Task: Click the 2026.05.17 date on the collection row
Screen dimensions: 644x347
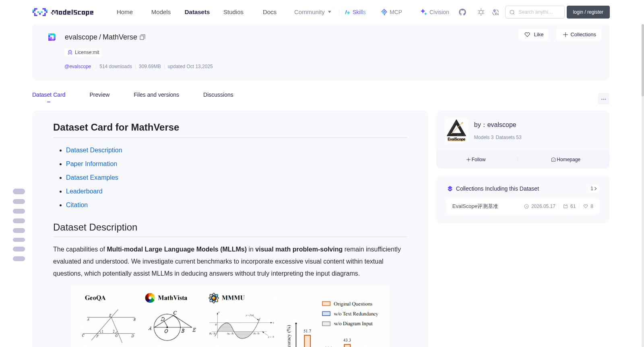Action: click(540, 206)
